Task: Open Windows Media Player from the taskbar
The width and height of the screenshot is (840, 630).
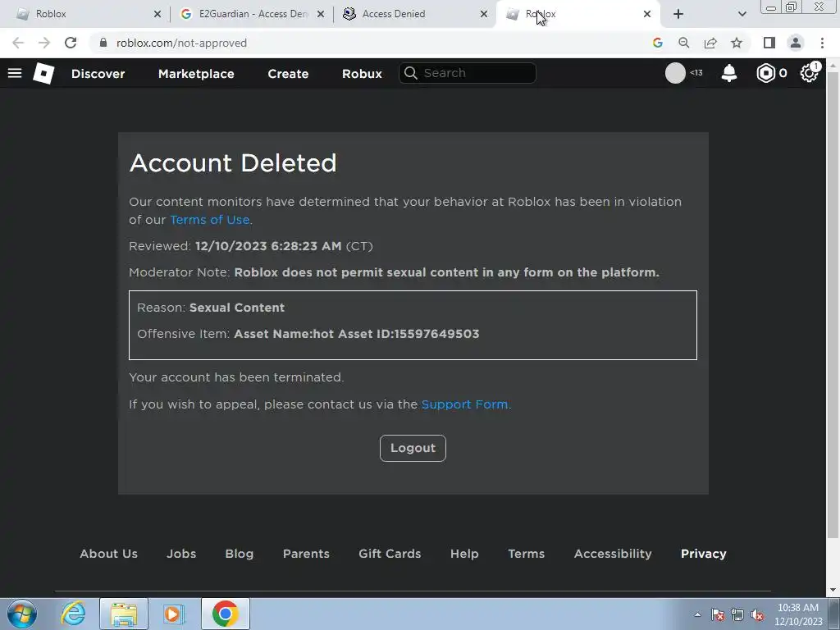Action: point(174,614)
